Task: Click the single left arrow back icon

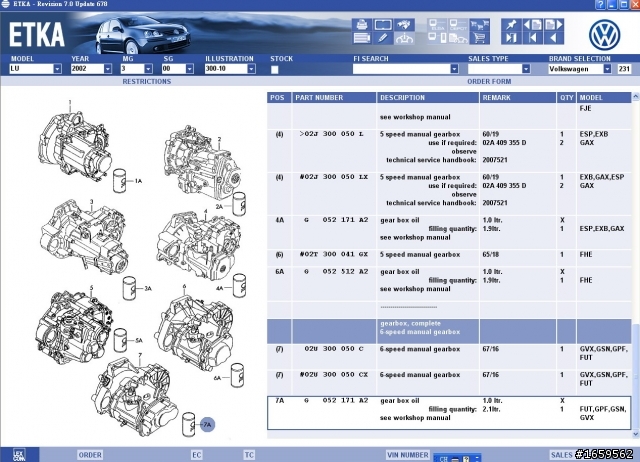Action: tap(554, 38)
